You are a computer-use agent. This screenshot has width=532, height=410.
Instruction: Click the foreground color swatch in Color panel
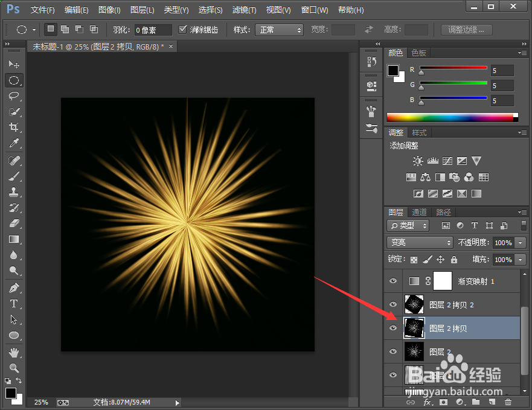click(393, 71)
